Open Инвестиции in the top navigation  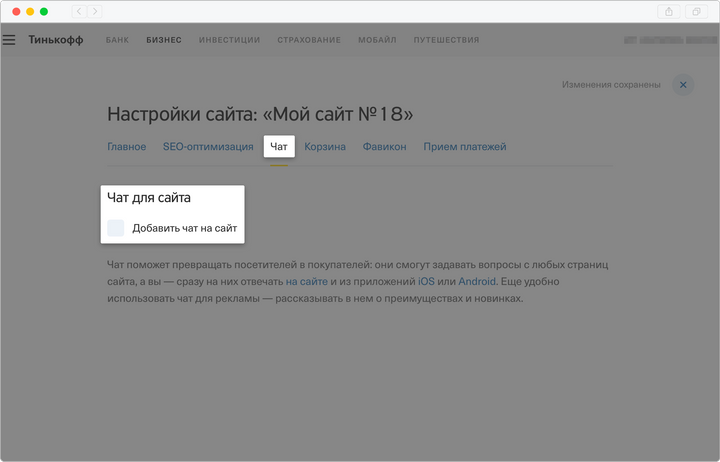229,40
